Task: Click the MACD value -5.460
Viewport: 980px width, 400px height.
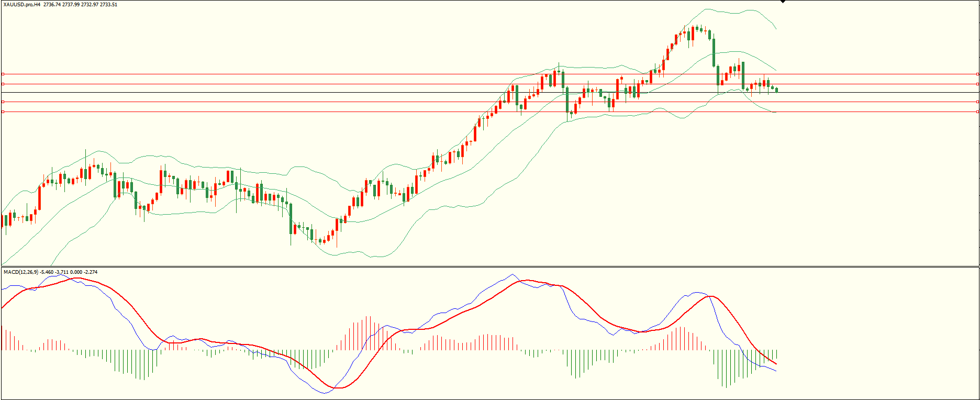Action: [47, 272]
